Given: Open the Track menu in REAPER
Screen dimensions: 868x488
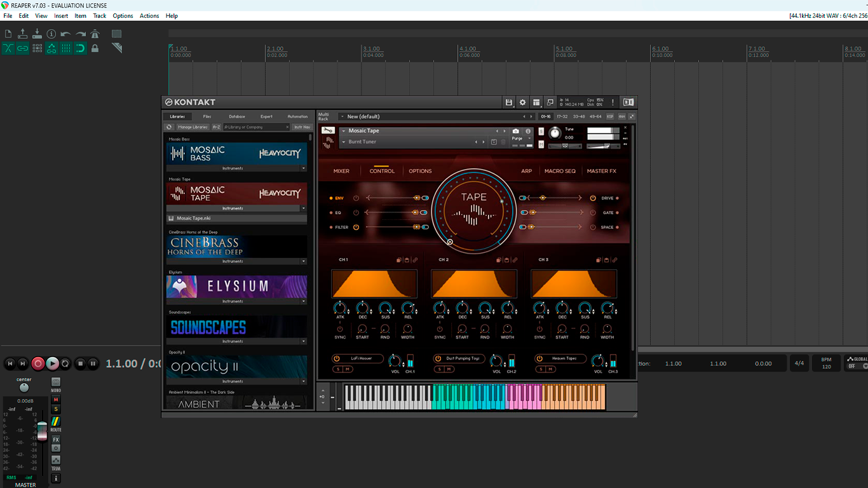Looking at the screenshot, I should (x=100, y=16).
